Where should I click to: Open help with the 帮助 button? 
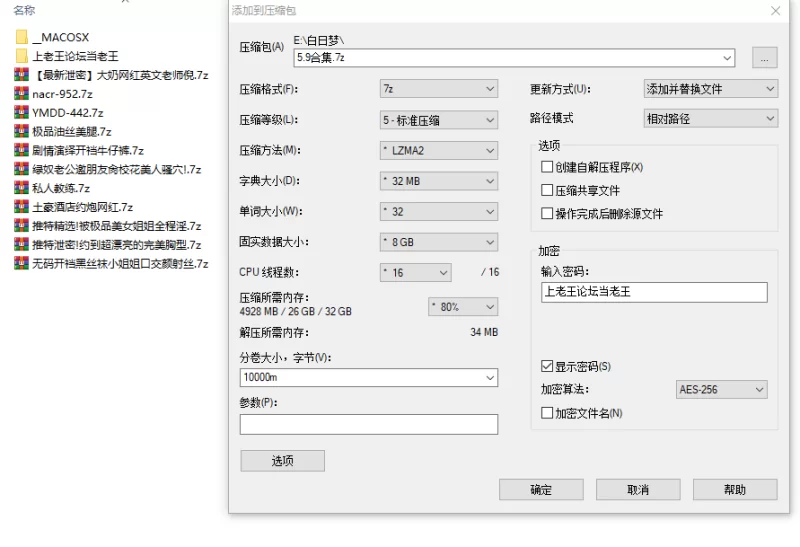click(735, 490)
